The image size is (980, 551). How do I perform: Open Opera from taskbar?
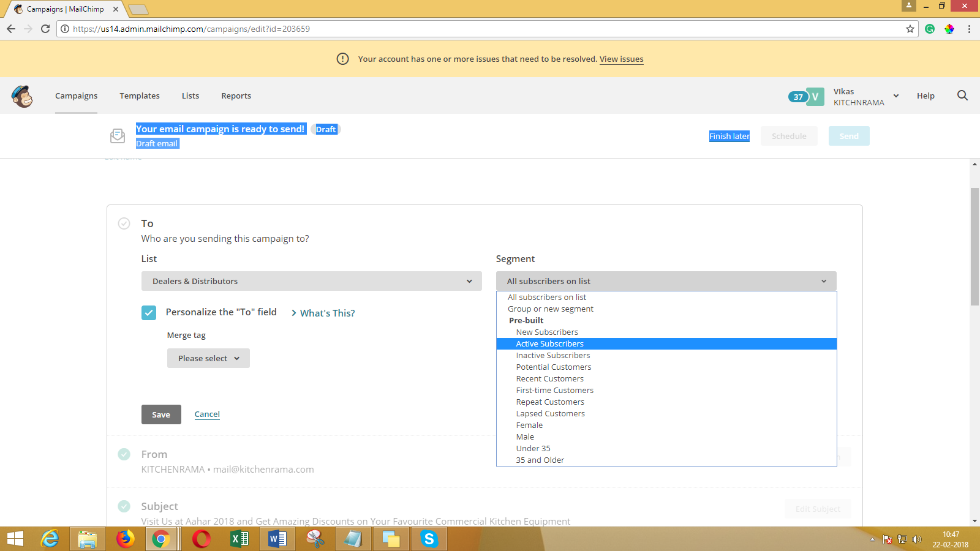[202, 539]
